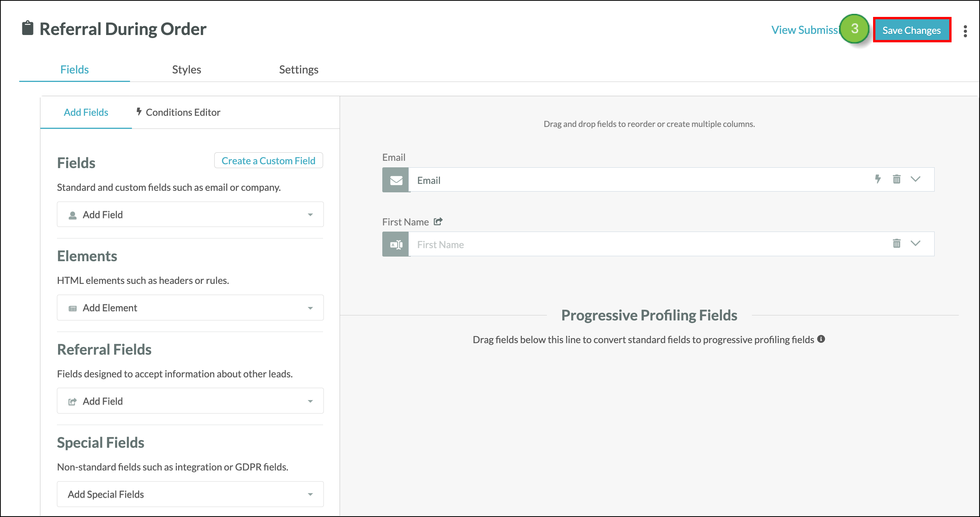Click inside the First Name input field
This screenshot has width=980, height=517.
[x=671, y=244]
